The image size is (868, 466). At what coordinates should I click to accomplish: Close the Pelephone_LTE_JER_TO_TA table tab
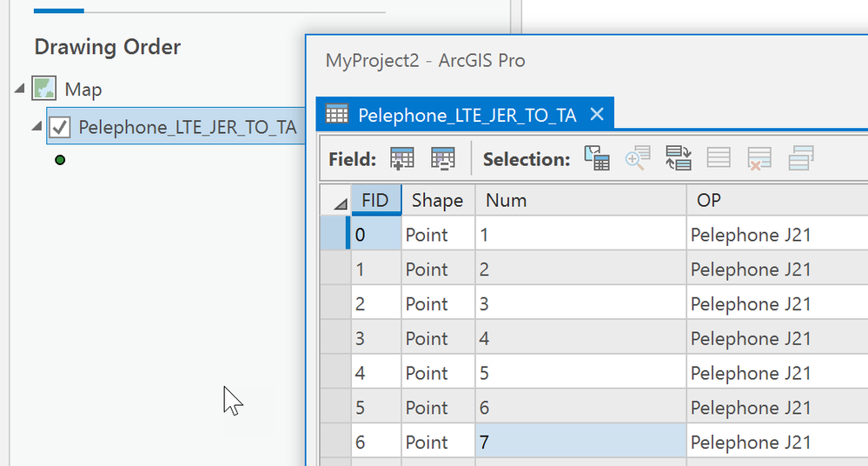tap(597, 114)
